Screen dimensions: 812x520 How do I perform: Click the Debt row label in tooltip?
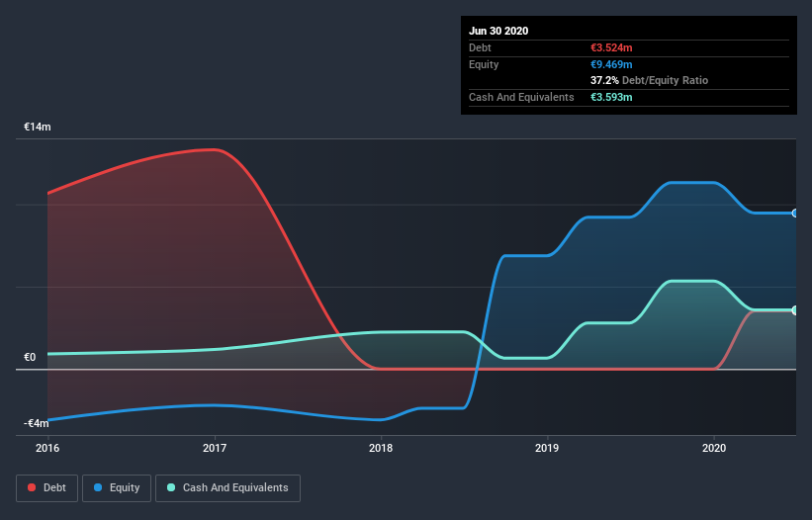[480, 47]
